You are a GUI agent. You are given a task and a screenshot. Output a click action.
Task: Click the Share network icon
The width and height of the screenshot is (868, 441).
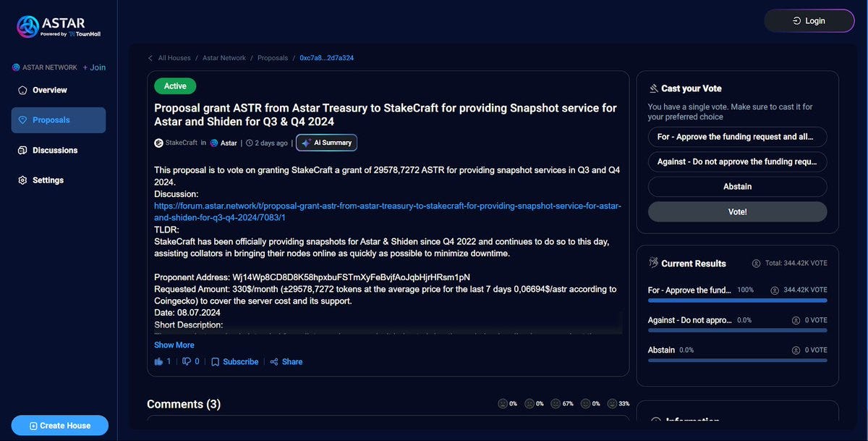pyautogui.click(x=274, y=362)
